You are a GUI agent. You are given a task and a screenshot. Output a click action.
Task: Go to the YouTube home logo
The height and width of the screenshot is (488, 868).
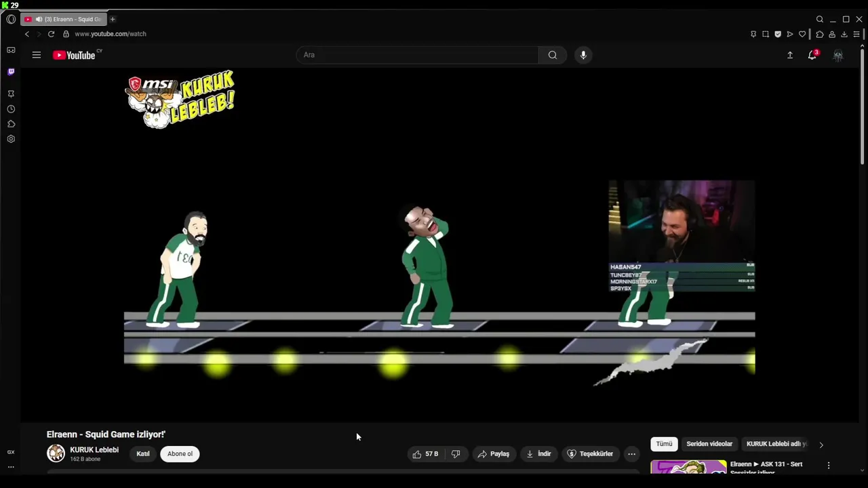point(75,55)
